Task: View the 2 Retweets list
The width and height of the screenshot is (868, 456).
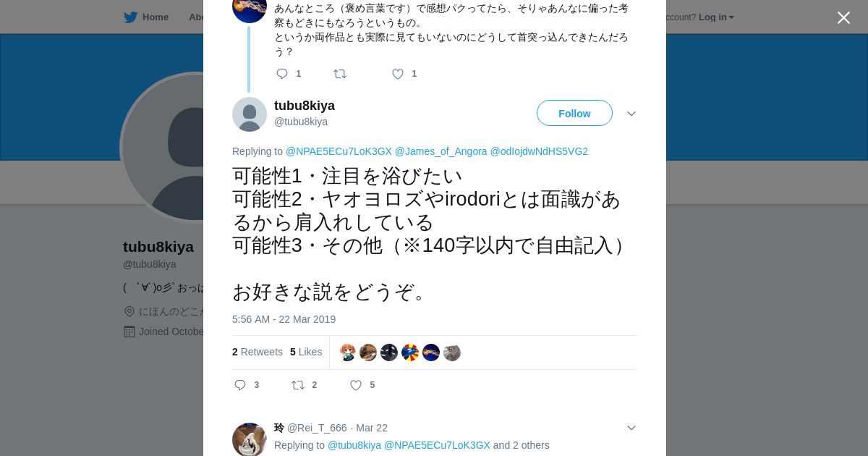Action: tap(258, 352)
